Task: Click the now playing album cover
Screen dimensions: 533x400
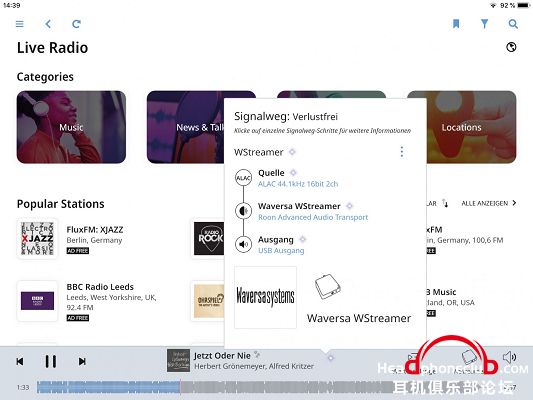Action: click(x=178, y=361)
